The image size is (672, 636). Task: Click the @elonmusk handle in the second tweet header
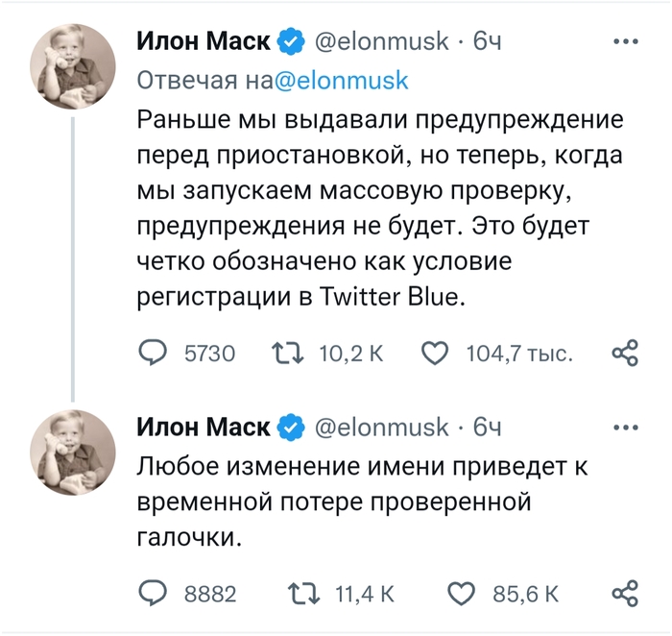[382, 427]
